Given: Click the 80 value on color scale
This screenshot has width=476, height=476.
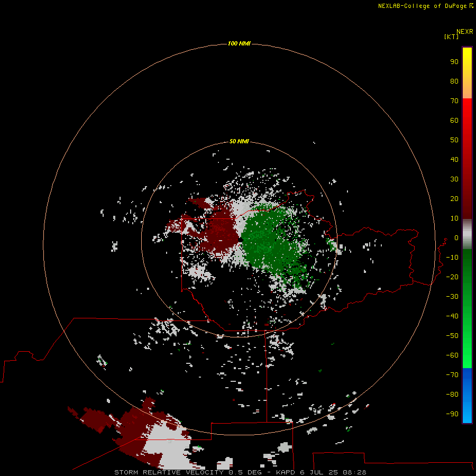Looking at the screenshot, I should (x=454, y=81).
